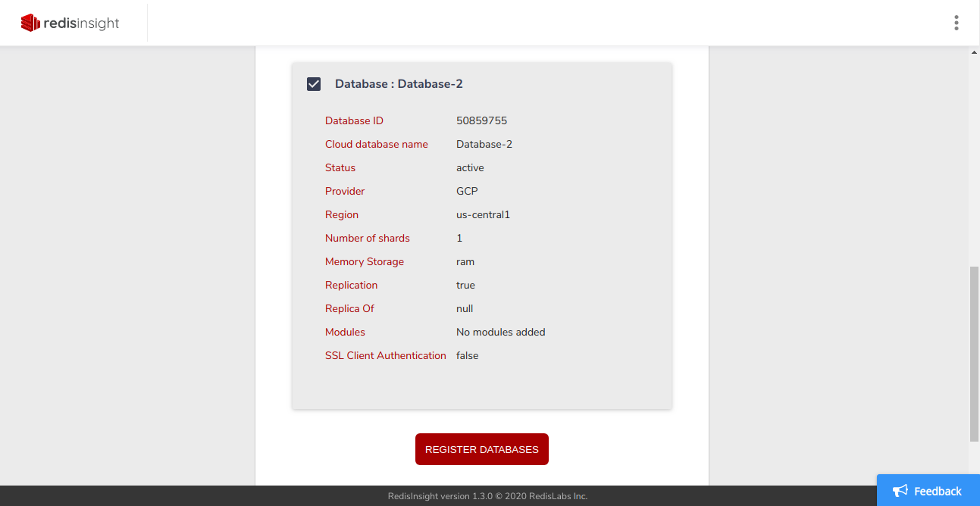980x506 pixels.
Task: Select the 'No modules added' text
Action: pos(500,332)
